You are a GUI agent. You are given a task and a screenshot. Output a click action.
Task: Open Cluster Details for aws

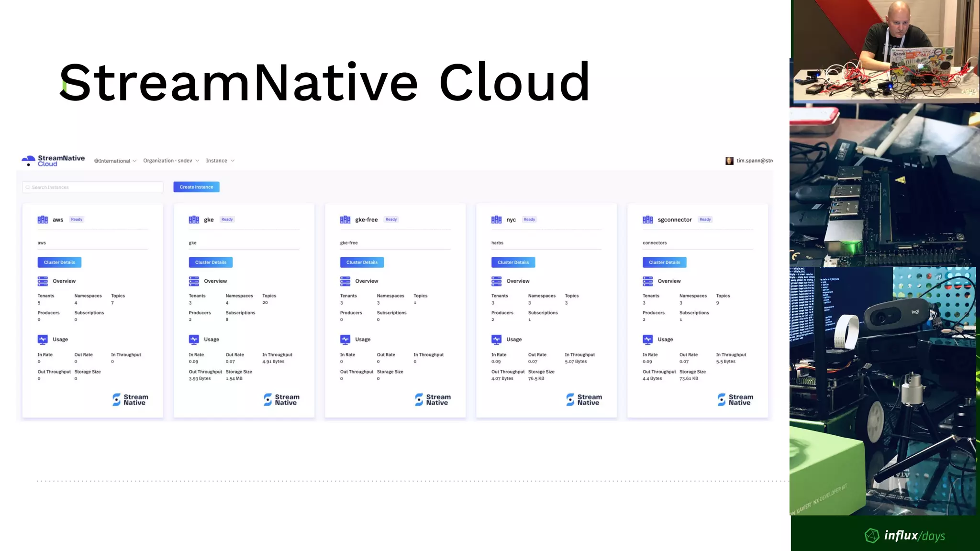[x=59, y=262]
